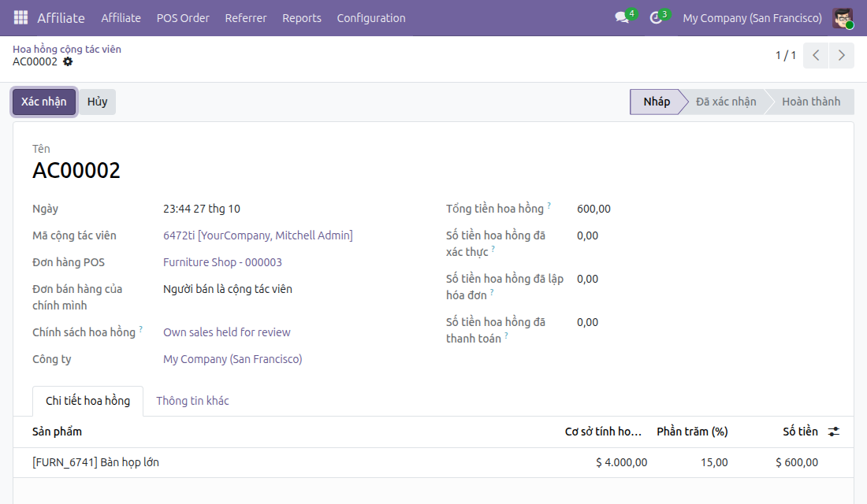Open the Own sales held for review policy
This screenshot has height=504, width=867.
(227, 332)
